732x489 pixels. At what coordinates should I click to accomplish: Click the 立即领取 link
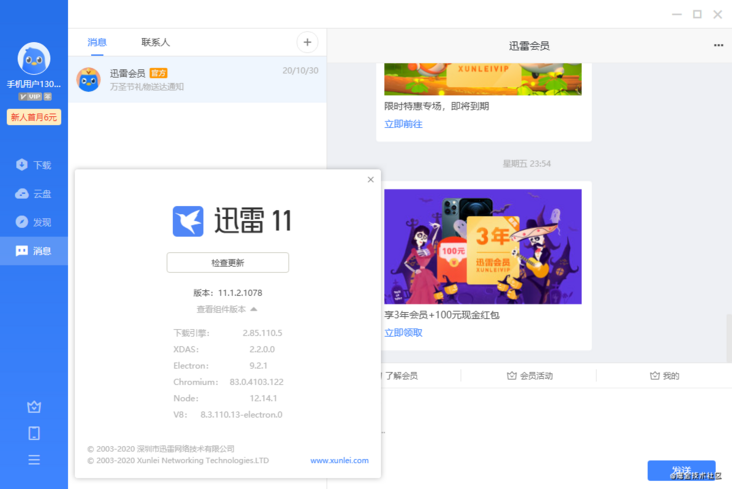(403, 333)
